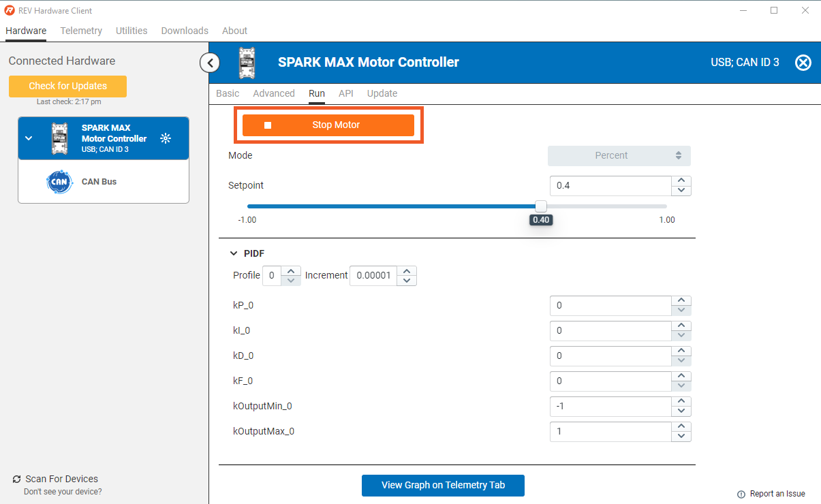Viewport: 821px width, 504px height.
Task: Collapse the SPARK MAX device tree entry
Action: [29, 138]
